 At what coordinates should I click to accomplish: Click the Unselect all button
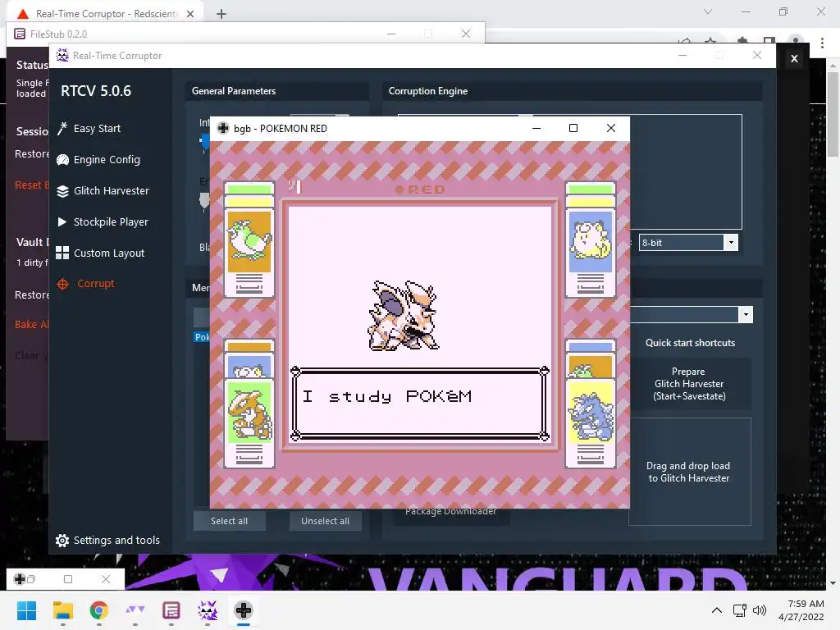point(325,521)
